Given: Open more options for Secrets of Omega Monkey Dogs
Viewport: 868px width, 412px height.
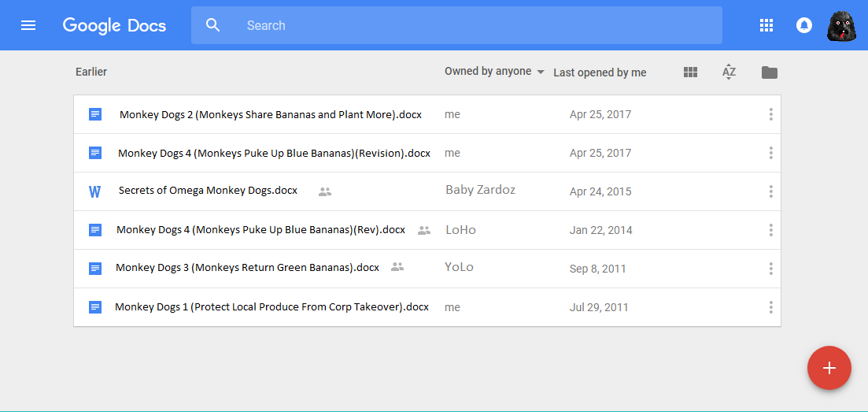Looking at the screenshot, I should pos(770,191).
